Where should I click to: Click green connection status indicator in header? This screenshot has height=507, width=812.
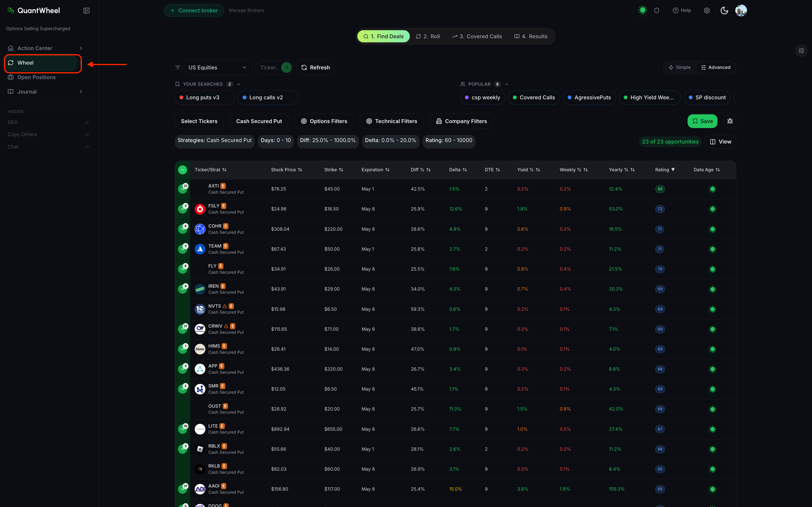[642, 10]
